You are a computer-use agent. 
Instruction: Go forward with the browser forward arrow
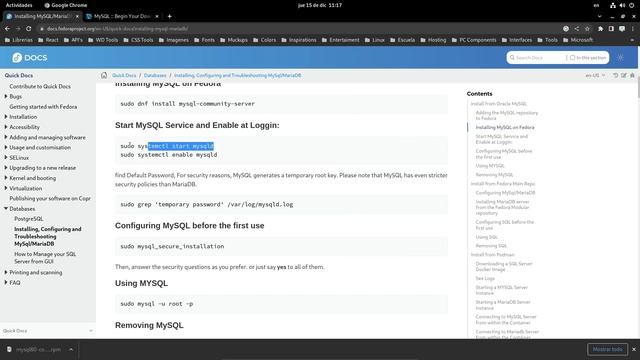[18, 29]
